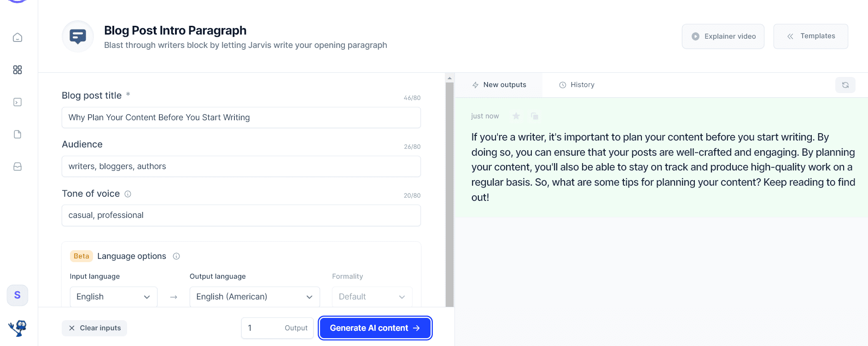Select the New outputs tab

tap(499, 85)
